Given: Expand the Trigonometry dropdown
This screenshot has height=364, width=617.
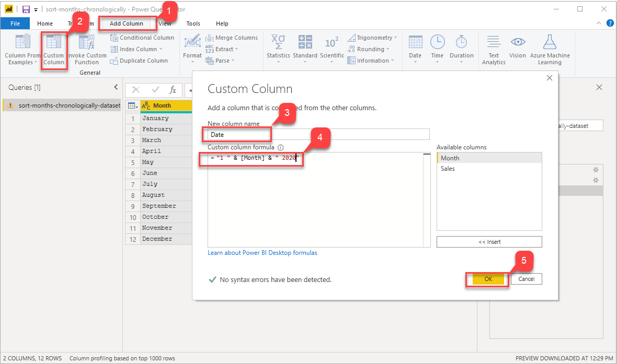Looking at the screenshot, I should (x=395, y=38).
